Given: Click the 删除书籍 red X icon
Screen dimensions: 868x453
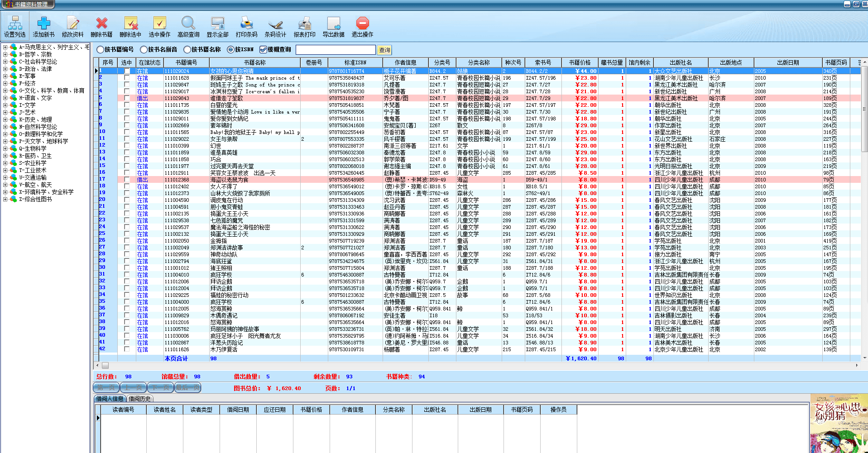Looking at the screenshot, I should click(x=101, y=27).
